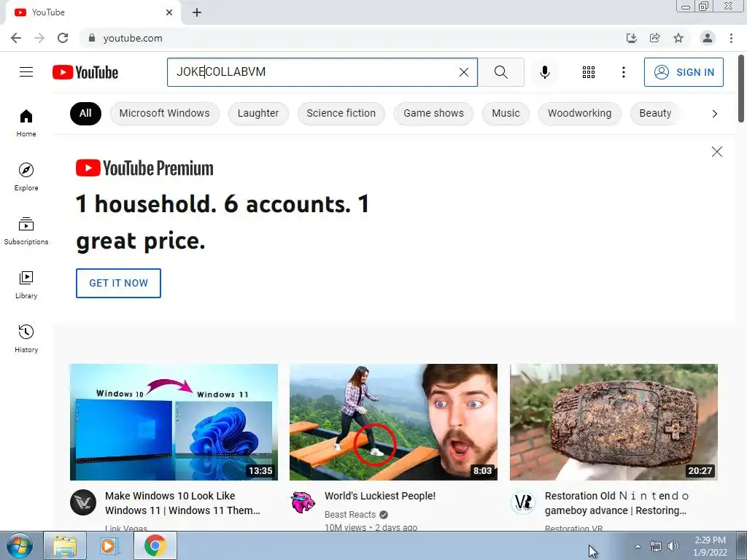Image resolution: width=747 pixels, height=560 pixels.
Task: Open 'World's Luckiest People!' title link
Action: pyautogui.click(x=380, y=496)
